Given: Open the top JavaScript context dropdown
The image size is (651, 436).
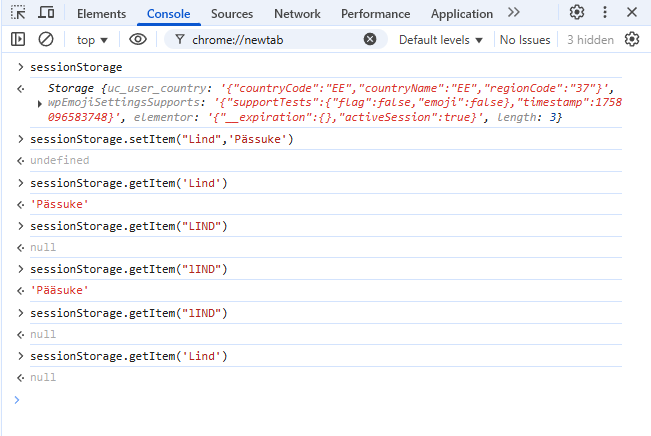Looking at the screenshot, I should pyautogui.click(x=93, y=39).
